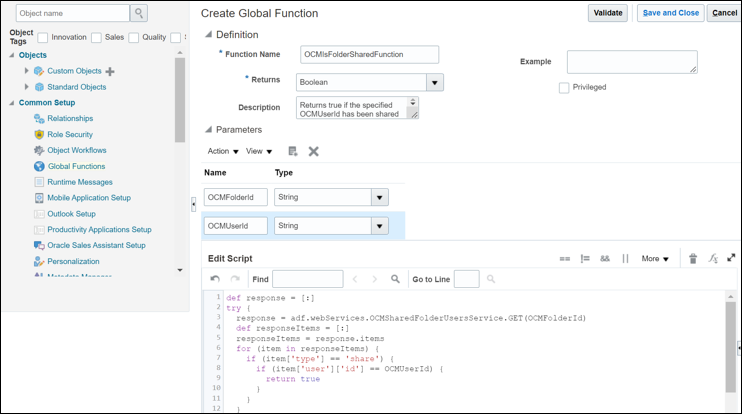Insert the logical AND && operator
Viewport: 742px width, 414px height.
click(x=605, y=258)
